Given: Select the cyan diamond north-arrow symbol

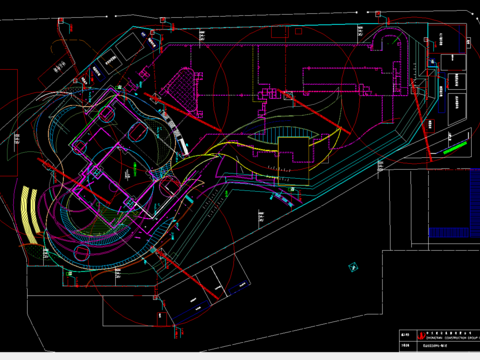Looking at the screenshot, I should click(x=353, y=267).
